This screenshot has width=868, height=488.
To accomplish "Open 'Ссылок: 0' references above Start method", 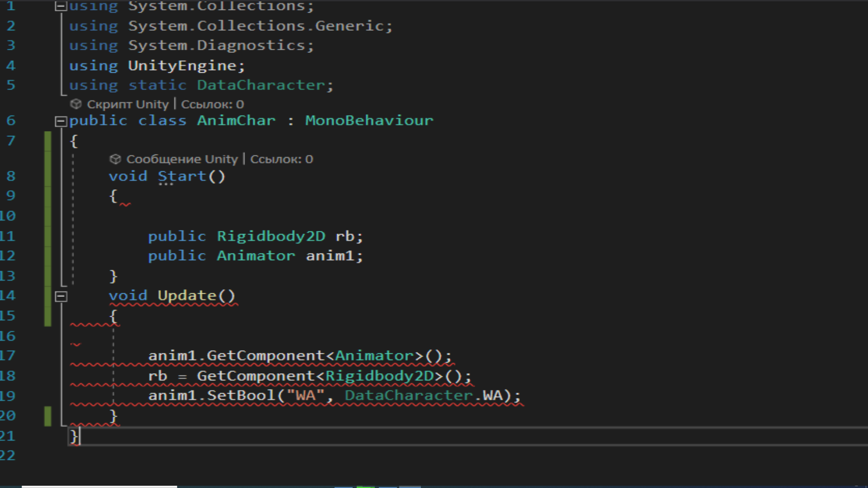I will coord(282,159).
